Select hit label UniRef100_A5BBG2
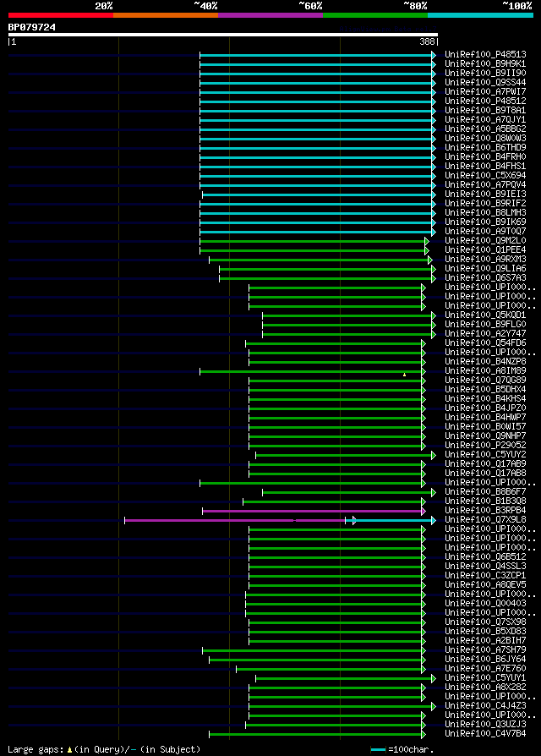The height and width of the screenshot is (756, 541). tap(485, 129)
